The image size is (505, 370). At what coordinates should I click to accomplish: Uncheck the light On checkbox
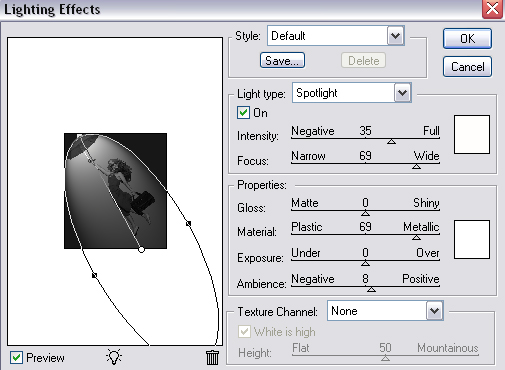tap(243, 113)
